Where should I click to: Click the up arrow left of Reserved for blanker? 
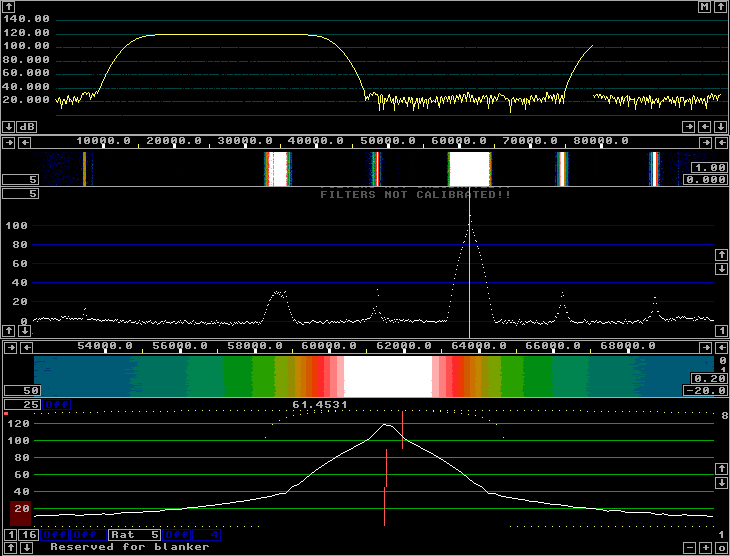click(11, 547)
